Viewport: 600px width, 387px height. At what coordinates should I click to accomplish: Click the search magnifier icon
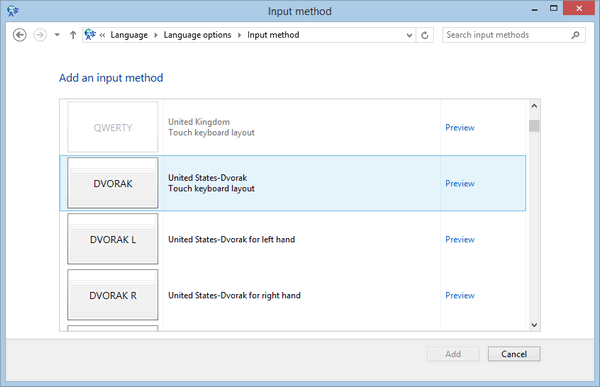tap(575, 35)
